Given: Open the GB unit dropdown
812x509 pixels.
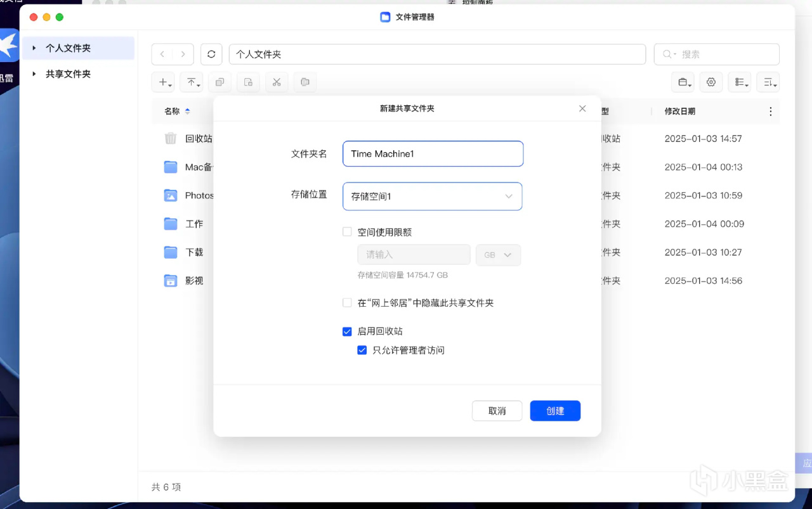Looking at the screenshot, I should 498,255.
